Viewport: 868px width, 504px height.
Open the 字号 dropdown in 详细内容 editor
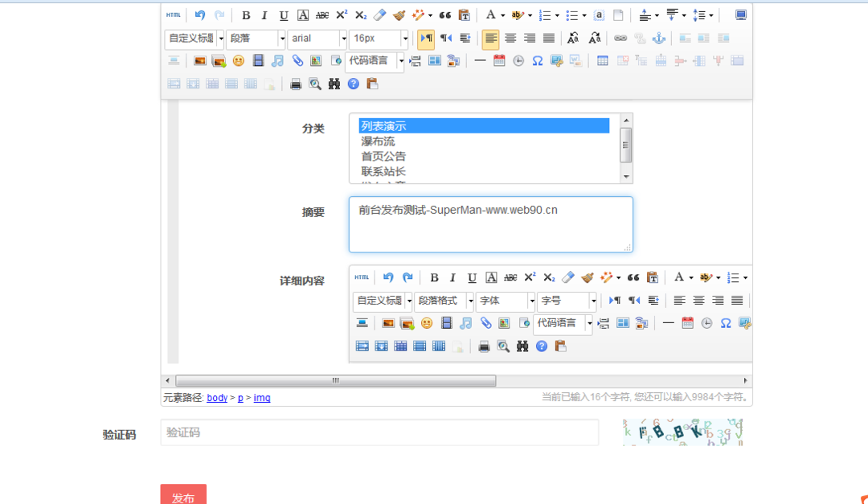(x=567, y=301)
